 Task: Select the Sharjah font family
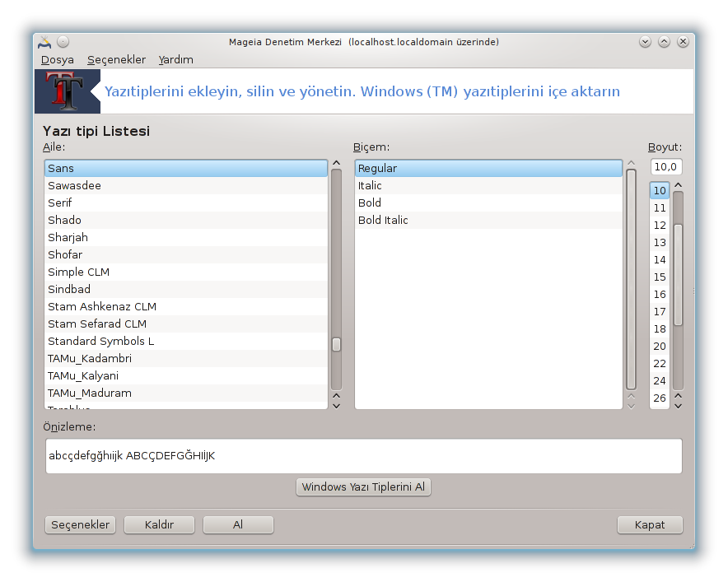click(186, 238)
